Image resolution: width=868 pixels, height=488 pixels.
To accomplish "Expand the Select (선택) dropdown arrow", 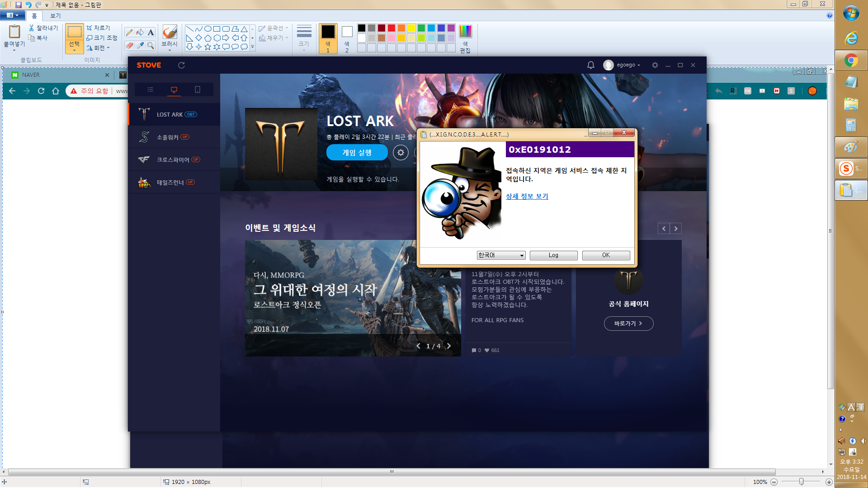I will [74, 50].
